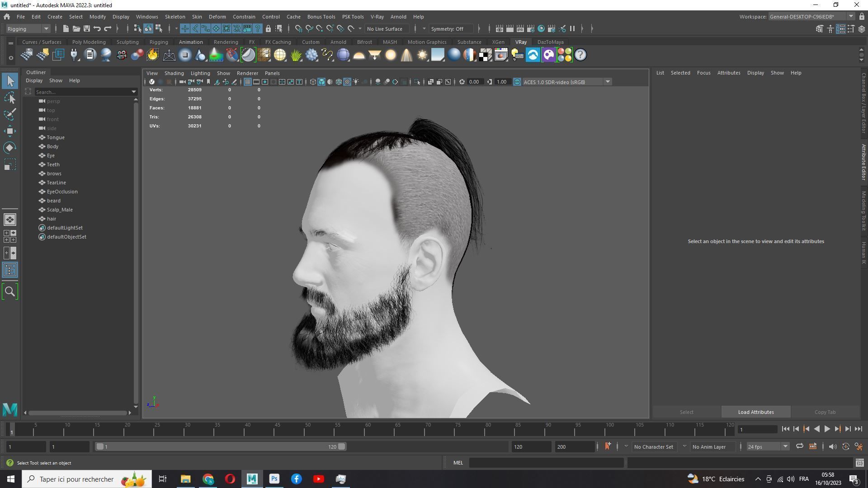Image resolution: width=868 pixels, height=488 pixels.
Task: Click the Copy Tab button
Action: (825, 412)
